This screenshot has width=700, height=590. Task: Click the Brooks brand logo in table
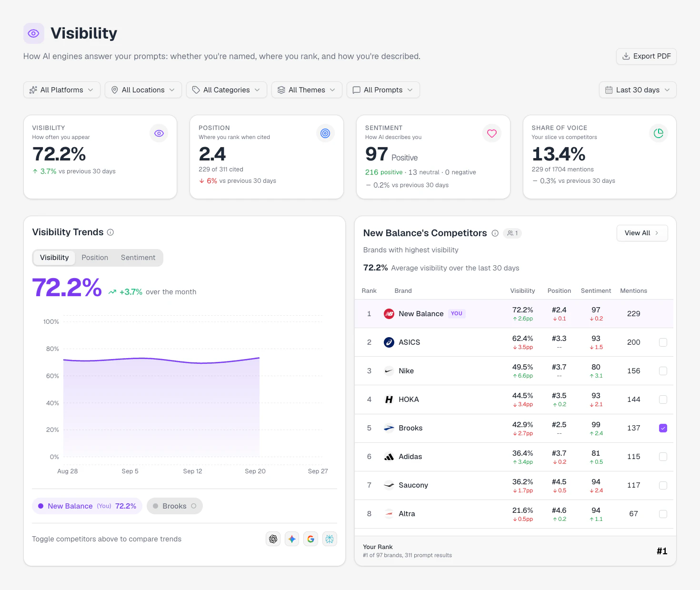tap(389, 428)
